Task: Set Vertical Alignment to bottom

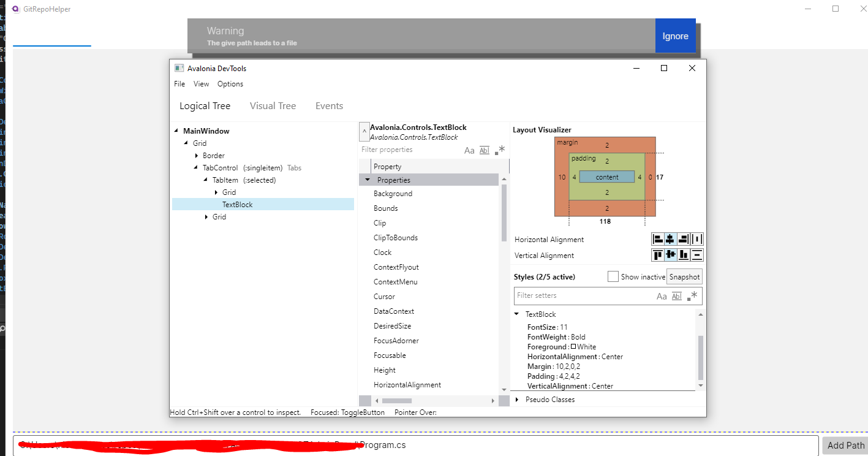Action: (684, 254)
